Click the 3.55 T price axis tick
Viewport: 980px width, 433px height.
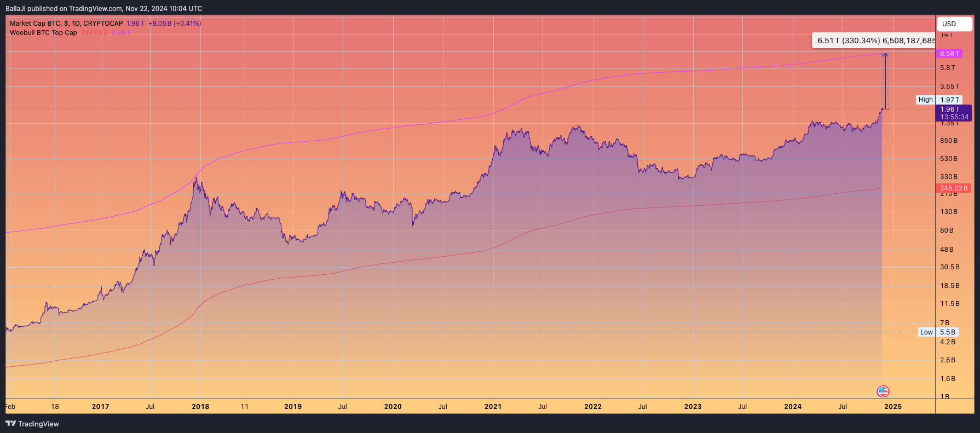[x=949, y=86]
